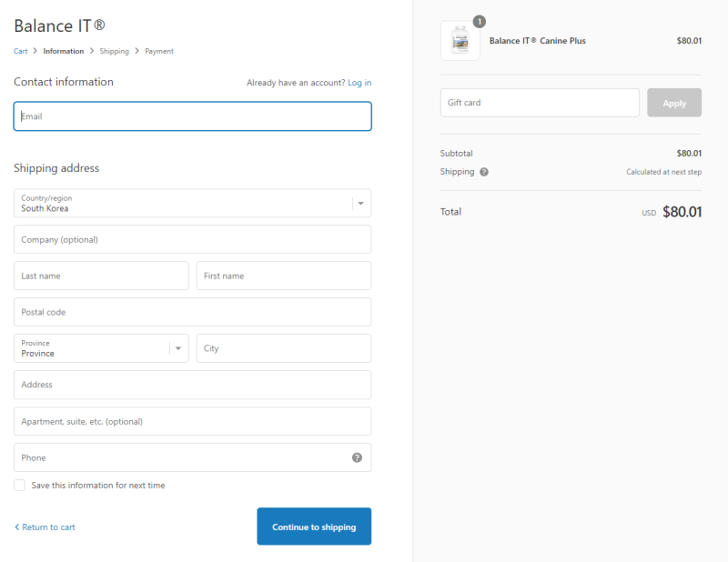The width and height of the screenshot is (728, 562).
Task: Expand the Province dropdown
Action: click(x=101, y=348)
